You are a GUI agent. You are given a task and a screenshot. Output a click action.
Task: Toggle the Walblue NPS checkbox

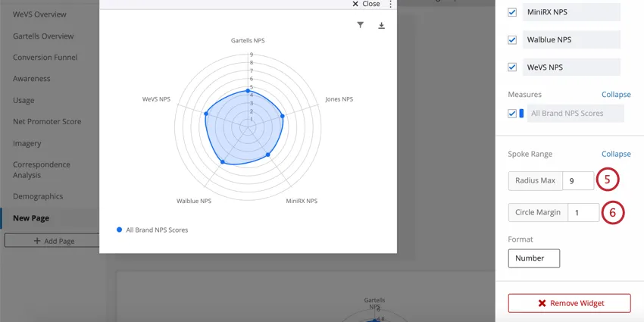coord(512,39)
